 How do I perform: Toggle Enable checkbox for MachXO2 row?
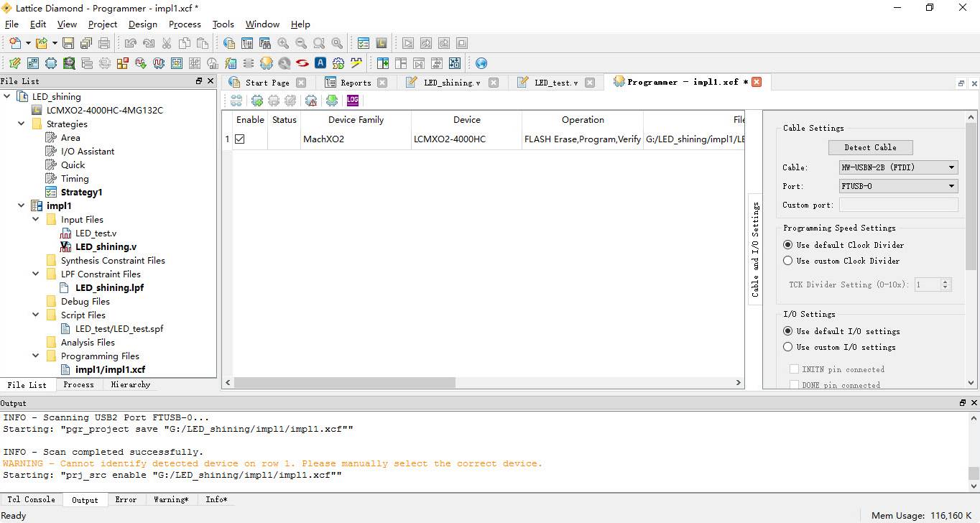pyautogui.click(x=240, y=139)
